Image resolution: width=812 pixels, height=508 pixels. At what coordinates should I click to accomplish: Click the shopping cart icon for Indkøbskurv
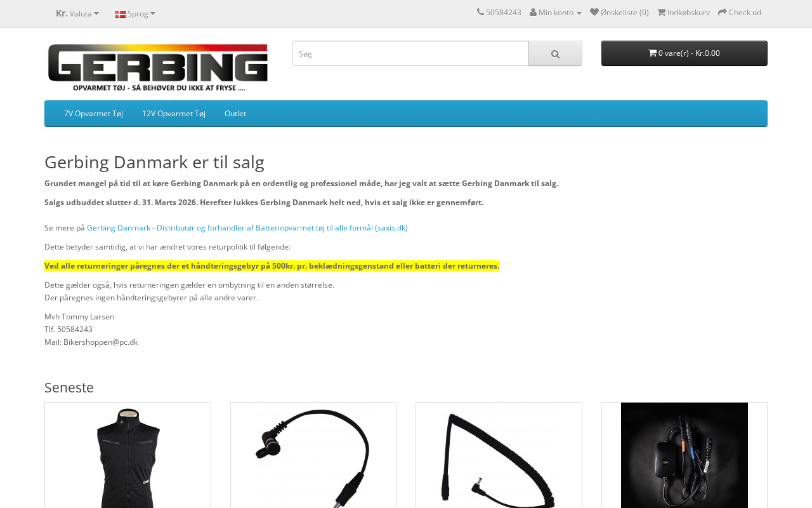tap(661, 12)
